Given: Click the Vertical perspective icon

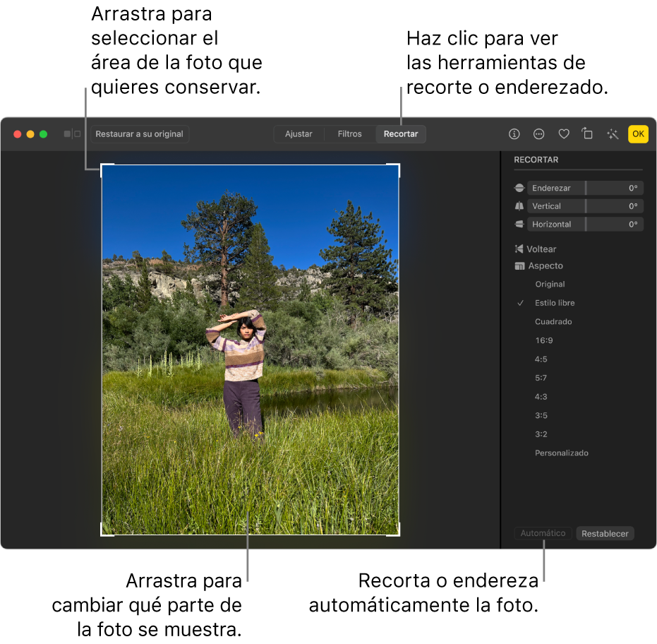Looking at the screenshot, I should click(x=519, y=205).
